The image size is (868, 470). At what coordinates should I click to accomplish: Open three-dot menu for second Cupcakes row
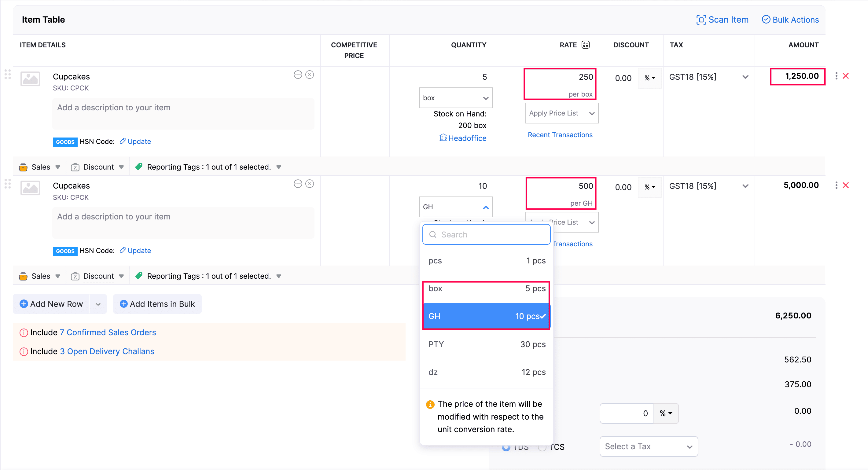pyautogui.click(x=836, y=185)
